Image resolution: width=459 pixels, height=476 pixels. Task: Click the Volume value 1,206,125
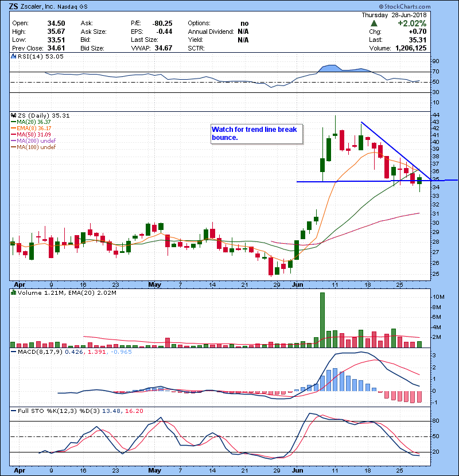click(411, 48)
